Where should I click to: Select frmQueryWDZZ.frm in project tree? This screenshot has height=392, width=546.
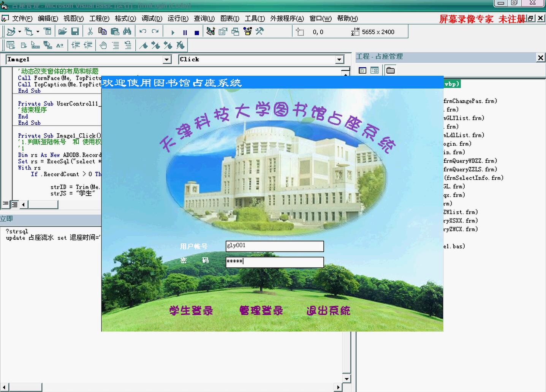click(x=470, y=161)
